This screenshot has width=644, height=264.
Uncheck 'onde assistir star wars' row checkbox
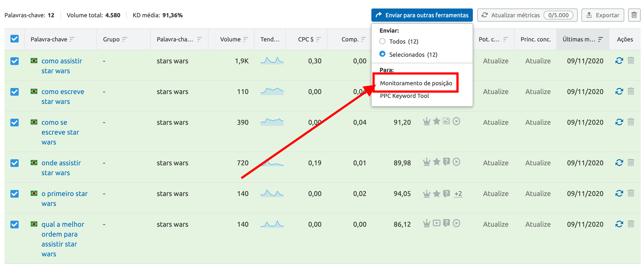point(15,163)
